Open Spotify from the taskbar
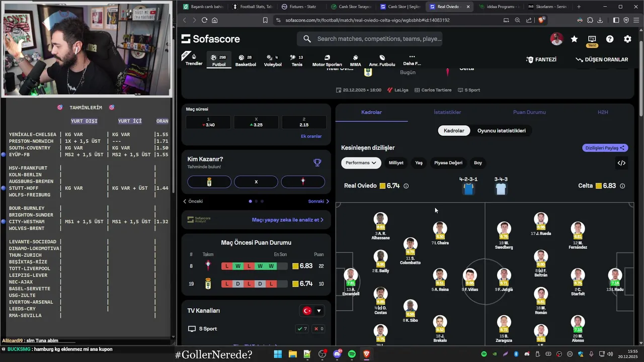The width and height of the screenshot is (644, 362). pos(352,354)
